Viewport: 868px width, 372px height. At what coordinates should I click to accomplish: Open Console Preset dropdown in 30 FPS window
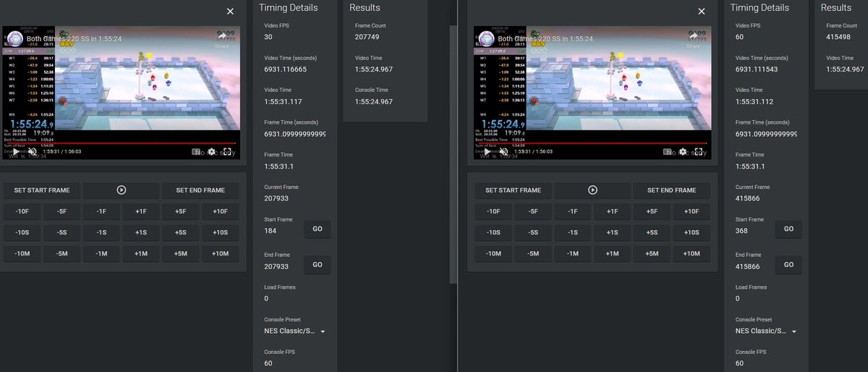295,331
